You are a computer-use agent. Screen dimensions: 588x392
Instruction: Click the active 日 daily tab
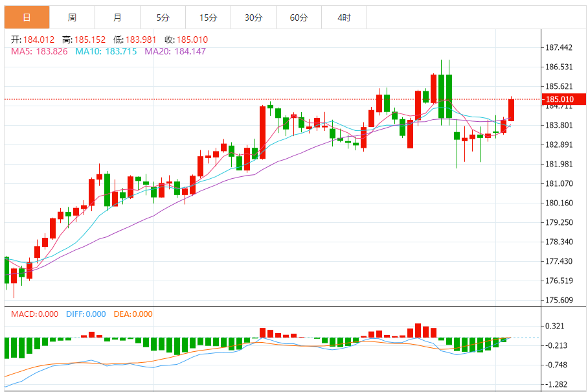point(27,17)
